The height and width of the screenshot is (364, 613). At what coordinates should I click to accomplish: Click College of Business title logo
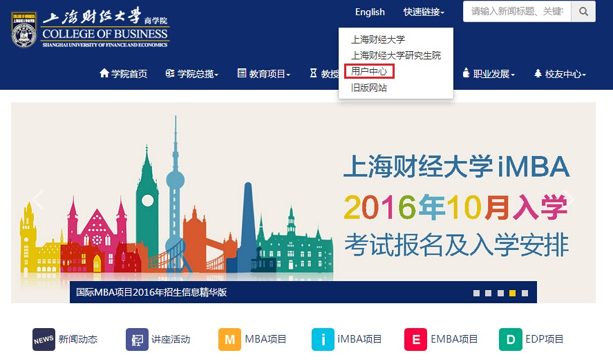106,28
